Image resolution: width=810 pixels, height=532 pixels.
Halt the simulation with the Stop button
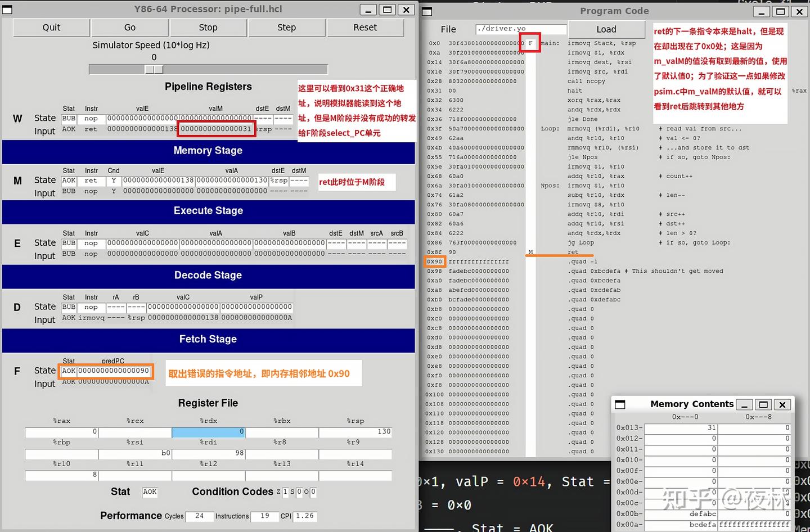(208, 28)
